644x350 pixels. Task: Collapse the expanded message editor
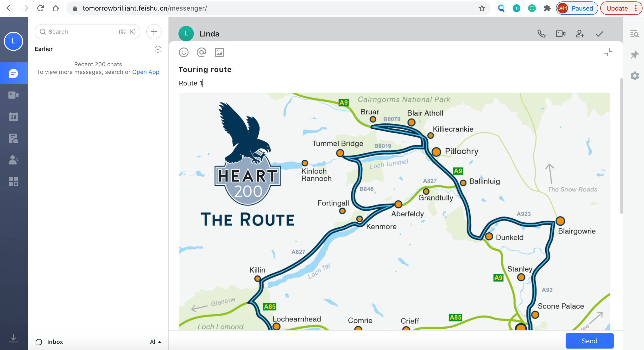(608, 52)
